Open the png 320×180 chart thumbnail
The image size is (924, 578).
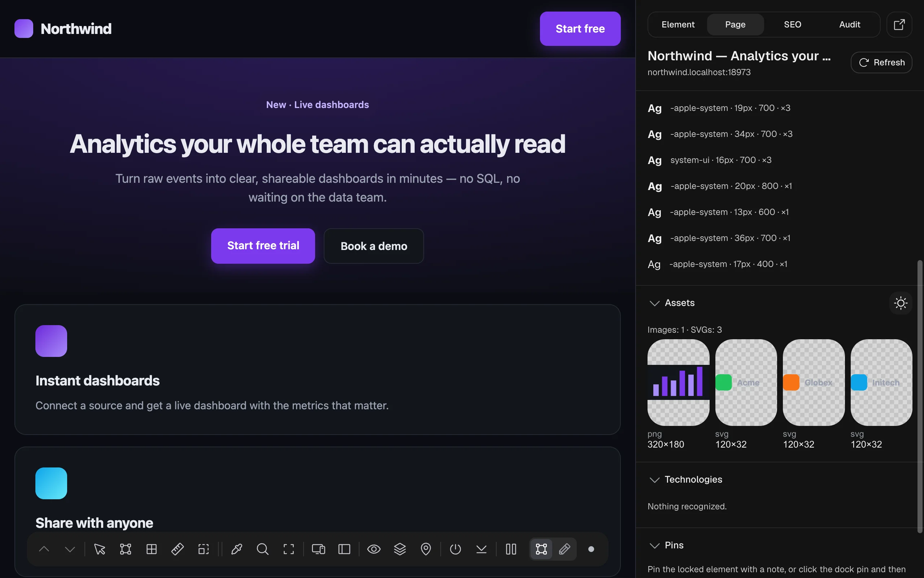(679, 382)
